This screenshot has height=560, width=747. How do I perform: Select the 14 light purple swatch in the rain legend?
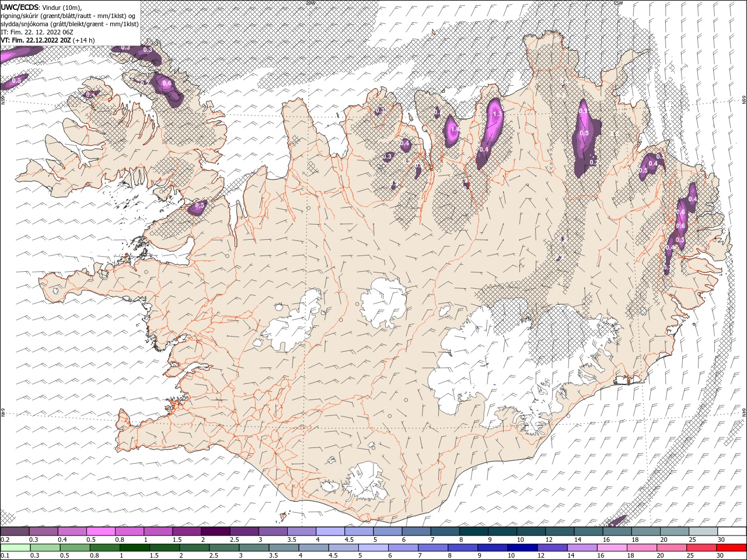point(582,548)
